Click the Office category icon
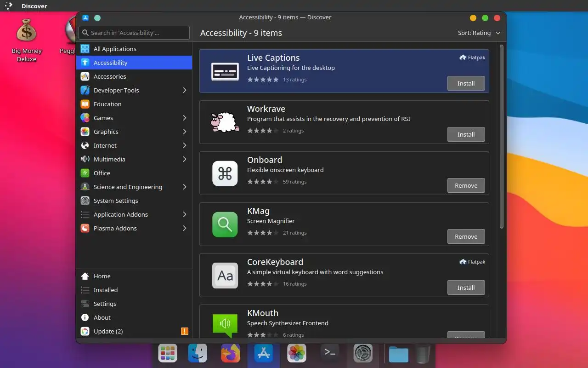 85,173
